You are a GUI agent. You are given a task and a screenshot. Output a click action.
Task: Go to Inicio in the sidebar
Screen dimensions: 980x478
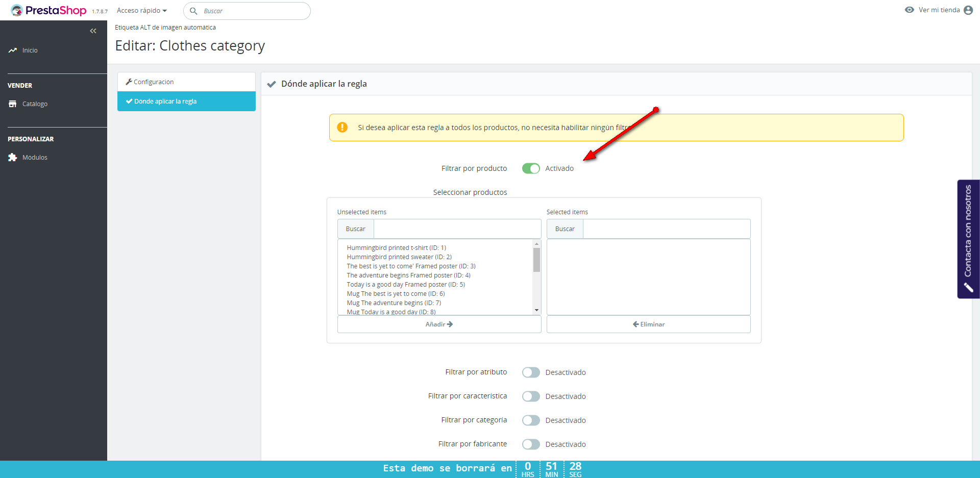tap(30, 51)
